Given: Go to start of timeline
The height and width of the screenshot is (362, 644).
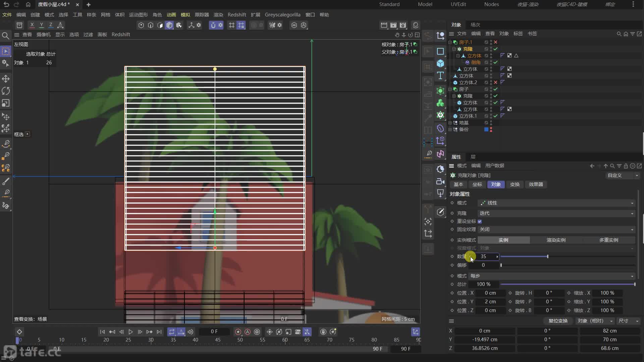Looking at the screenshot, I should pos(102,332).
